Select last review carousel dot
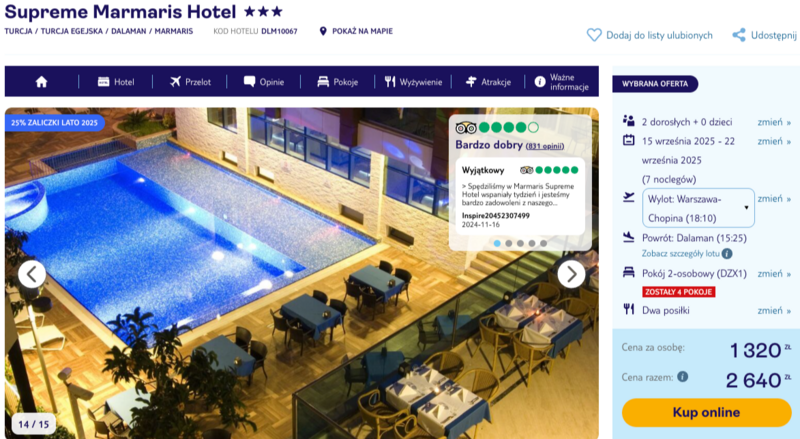The height and width of the screenshot is (439, 800). 543,243
